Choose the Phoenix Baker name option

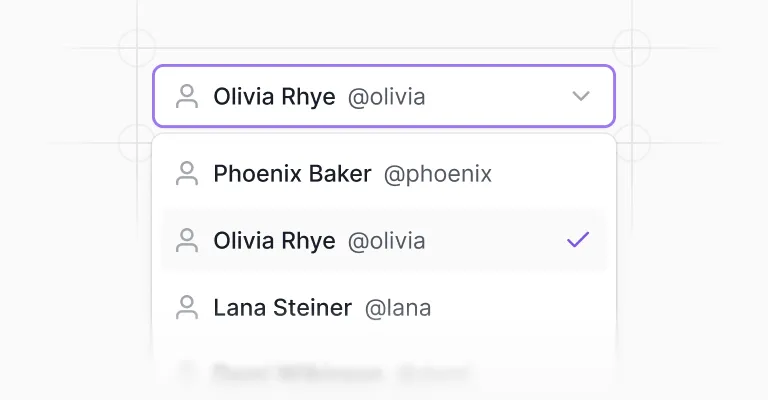(x=292, y=174)
